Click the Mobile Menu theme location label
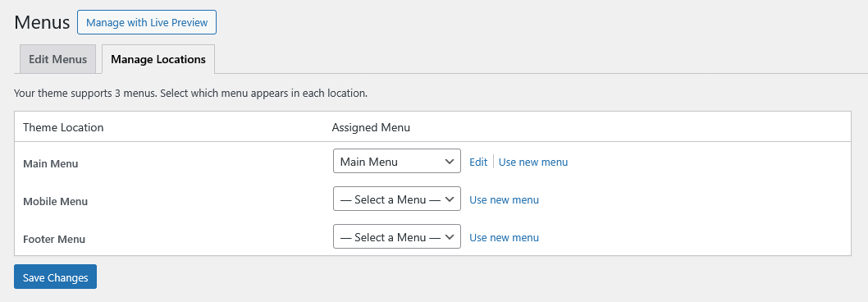The image size is (868, 302). tap(55, 202)
